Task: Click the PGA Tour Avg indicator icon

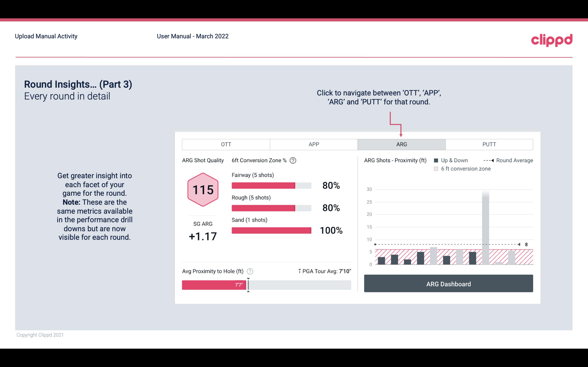Action: pyautogui.click(x=299, y=271)
